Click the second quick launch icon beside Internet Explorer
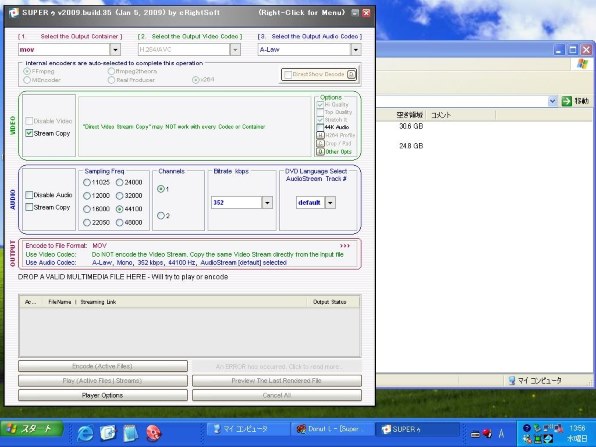The image size is (596, 447). 108,433
